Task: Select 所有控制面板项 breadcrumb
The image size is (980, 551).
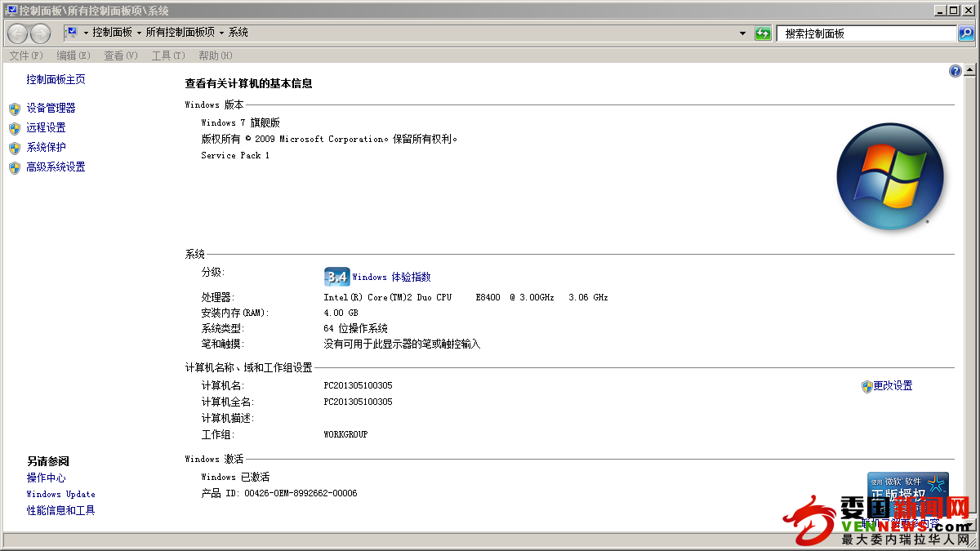Action: click(180, 33)
